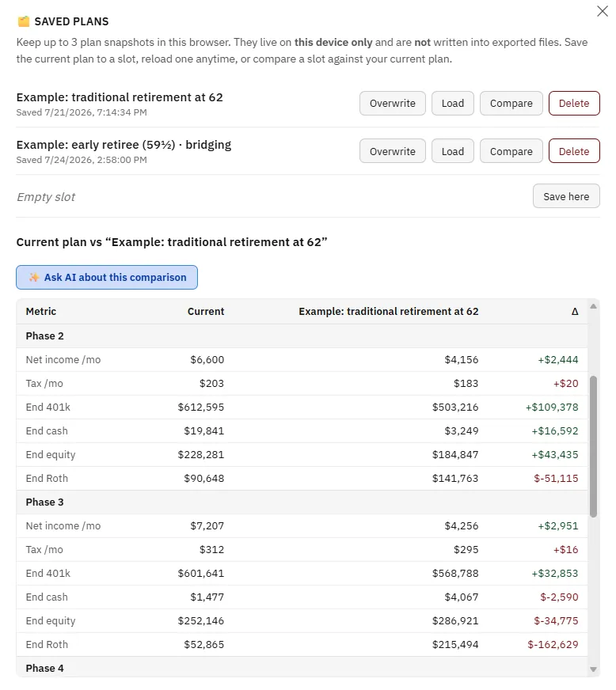The image size is (616, 690).
Task: Click the $52,865 End Roth value
Action: click(203, 645)
